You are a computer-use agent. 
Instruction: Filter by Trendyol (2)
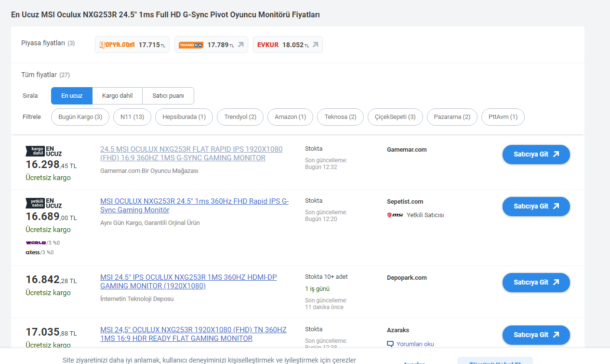(x=240, y=117)
